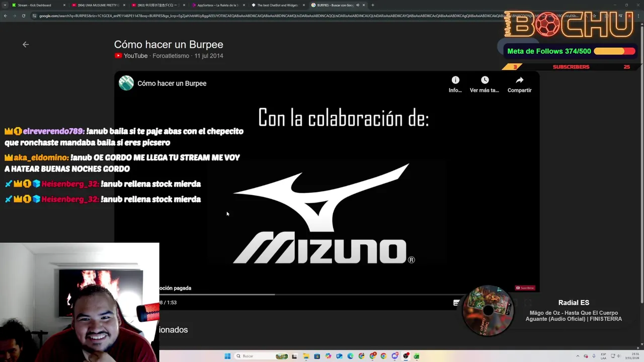Mute the BURPIES tab audio icon
Screen dimensions: 644x362
(358, 5)
